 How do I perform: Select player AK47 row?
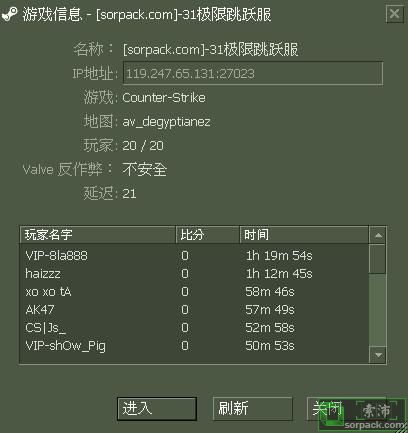pos(194,310)
